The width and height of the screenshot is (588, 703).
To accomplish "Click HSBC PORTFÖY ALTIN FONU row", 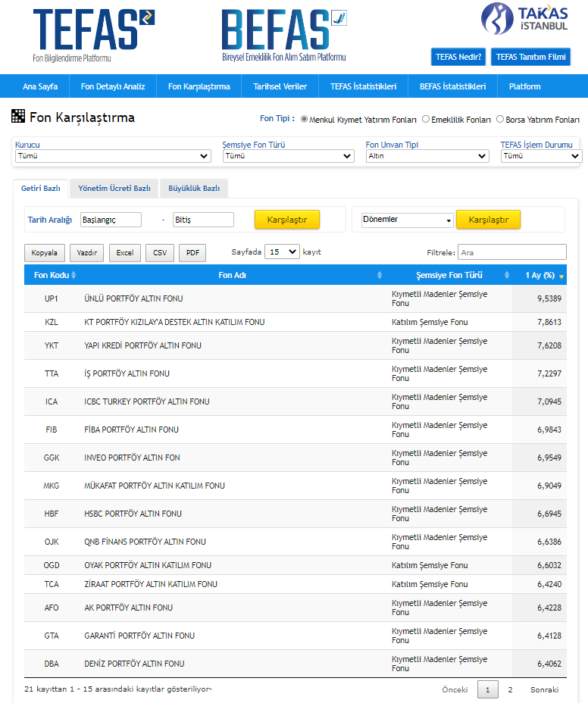I will pos(295,514).
